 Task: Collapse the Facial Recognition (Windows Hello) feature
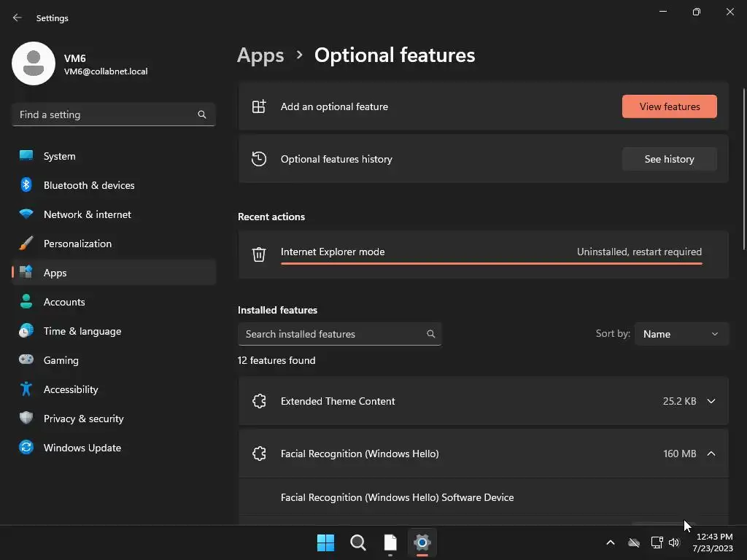pos(711,454)
